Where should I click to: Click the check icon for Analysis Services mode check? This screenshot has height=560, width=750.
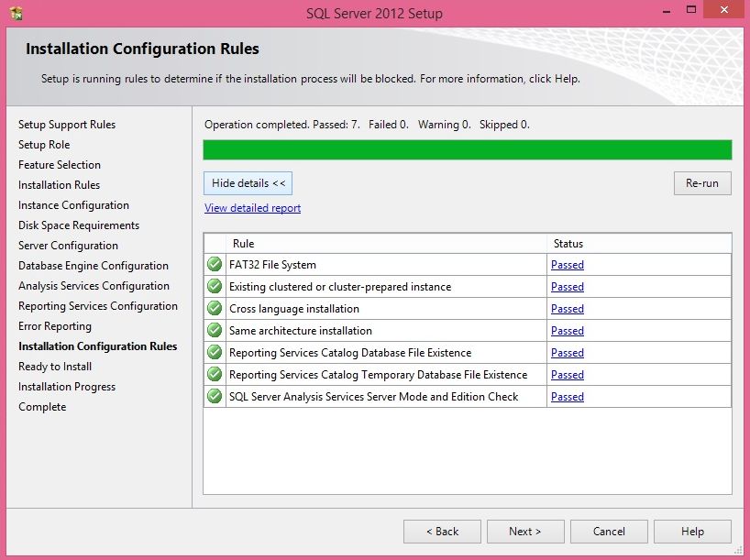[x=214, y=396]
